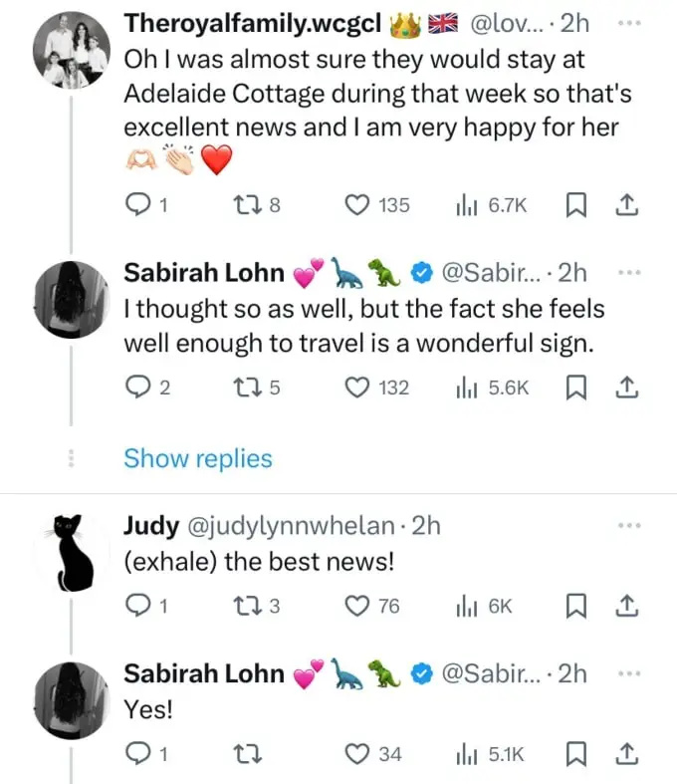
Task: Show replies in the thread
Action: pyautogui.click(x=198, y=458)
